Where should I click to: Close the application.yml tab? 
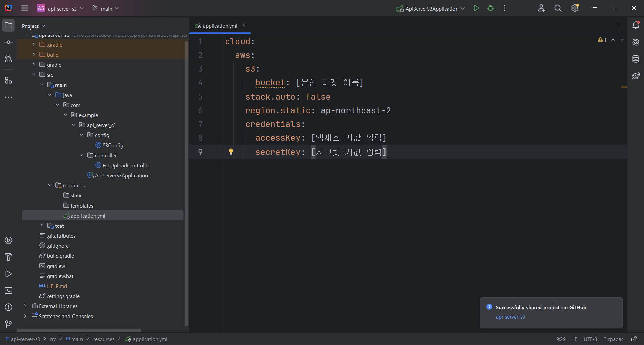point(244,25)
